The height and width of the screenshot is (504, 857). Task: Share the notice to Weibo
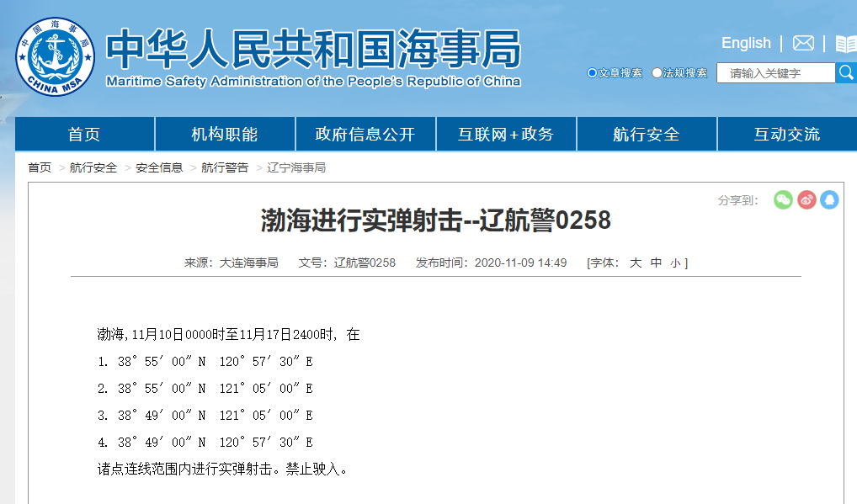pos(806,199)
